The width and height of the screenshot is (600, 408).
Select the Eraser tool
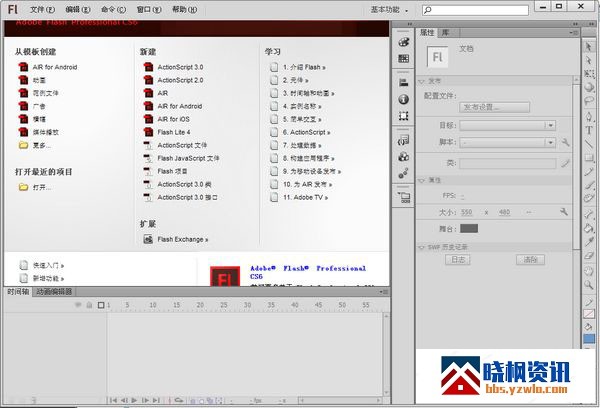point(589,255)
